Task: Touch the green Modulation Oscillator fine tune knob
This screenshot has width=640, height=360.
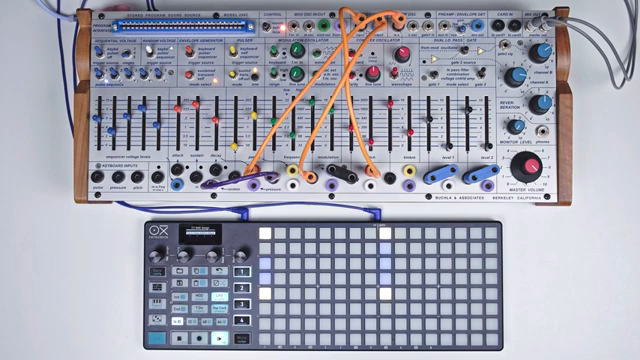Action: pos(297,74)
